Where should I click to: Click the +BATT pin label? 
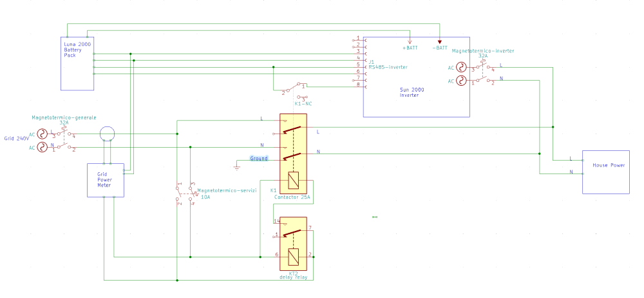(410, 48)
